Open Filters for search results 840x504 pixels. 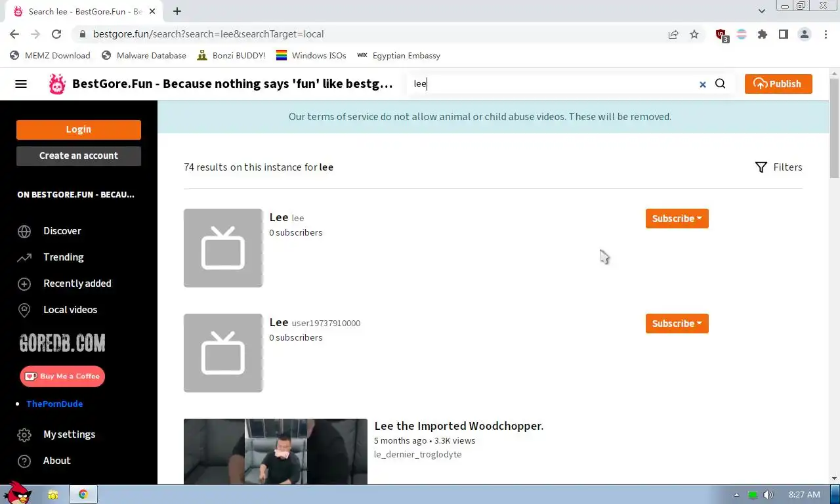(x=778, y=167)
